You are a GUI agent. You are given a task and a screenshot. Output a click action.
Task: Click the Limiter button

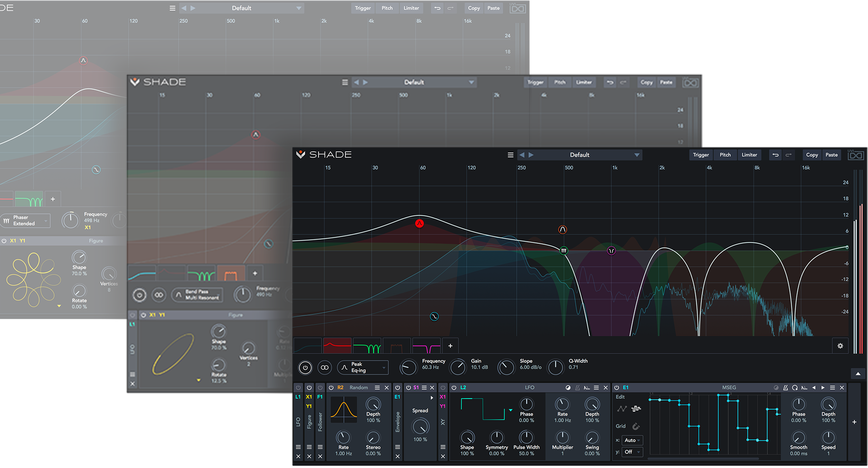749,155
